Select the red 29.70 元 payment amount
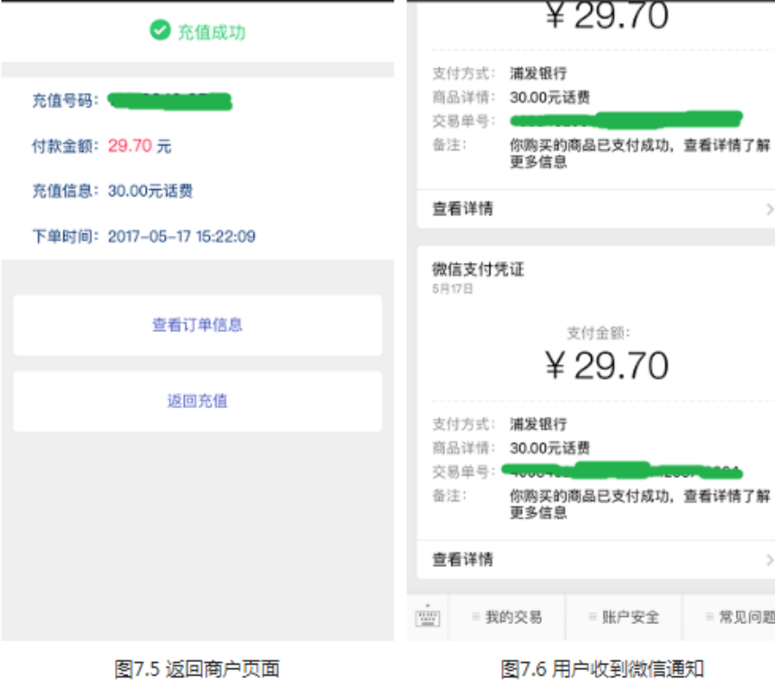 click(140, 146)
